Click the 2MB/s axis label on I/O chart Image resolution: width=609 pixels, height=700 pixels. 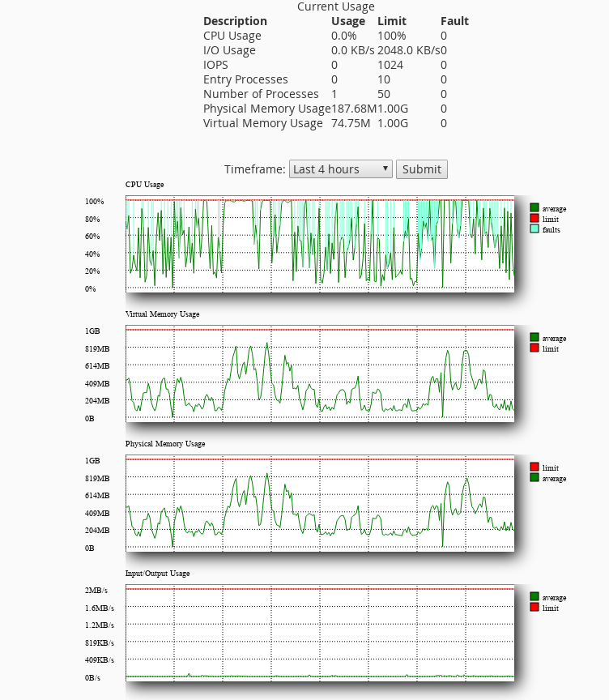[x=96, y=590]
